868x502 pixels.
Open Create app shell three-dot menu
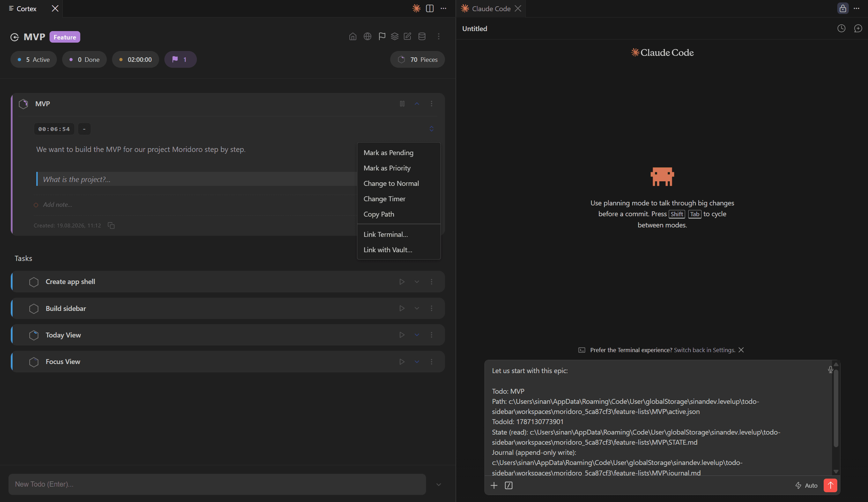point(431,282)
